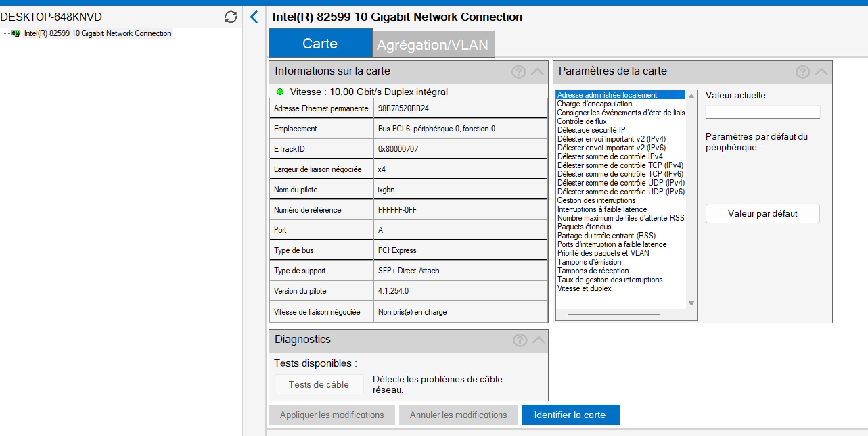868x436 pixels.
Task: Click the negotiated link width value x4
Action: tap(382, 169)
